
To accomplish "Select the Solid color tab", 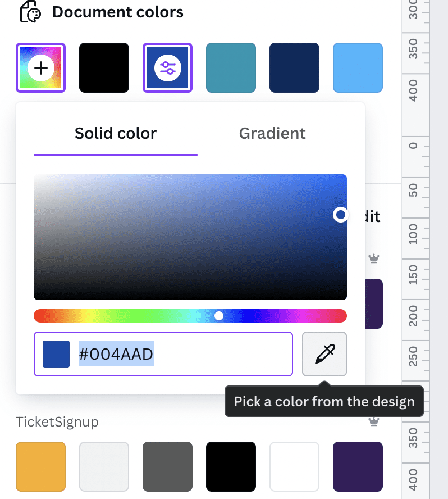I will [x=116, y=133].
